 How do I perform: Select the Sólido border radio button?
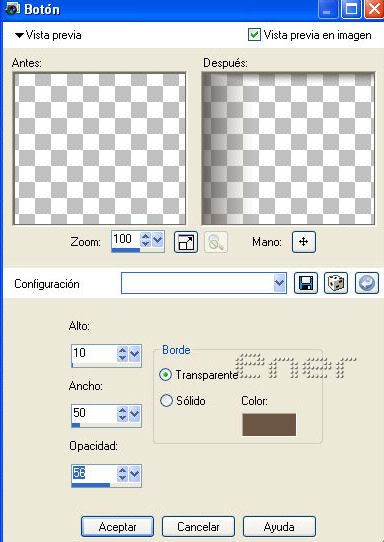pos(166,401)
